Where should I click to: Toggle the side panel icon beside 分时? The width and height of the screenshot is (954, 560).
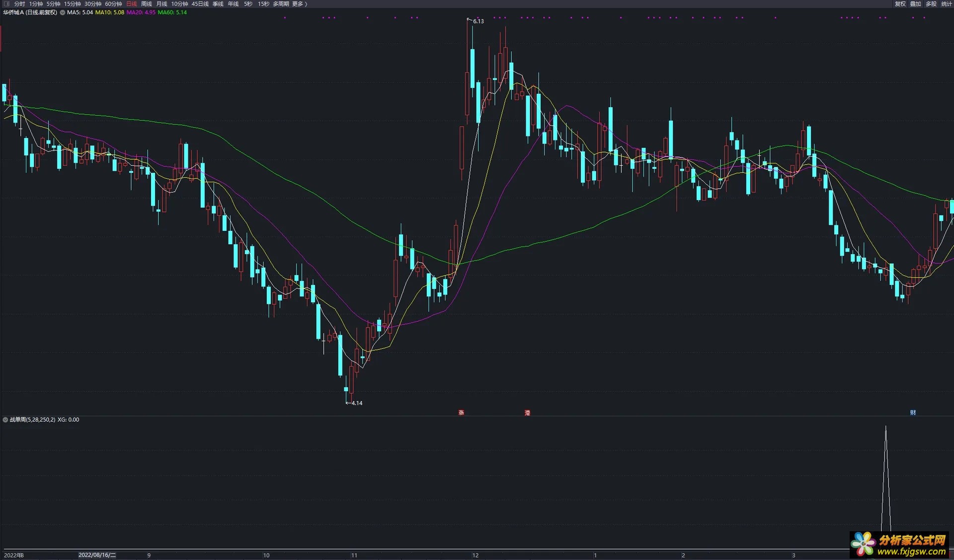[6, 4]
